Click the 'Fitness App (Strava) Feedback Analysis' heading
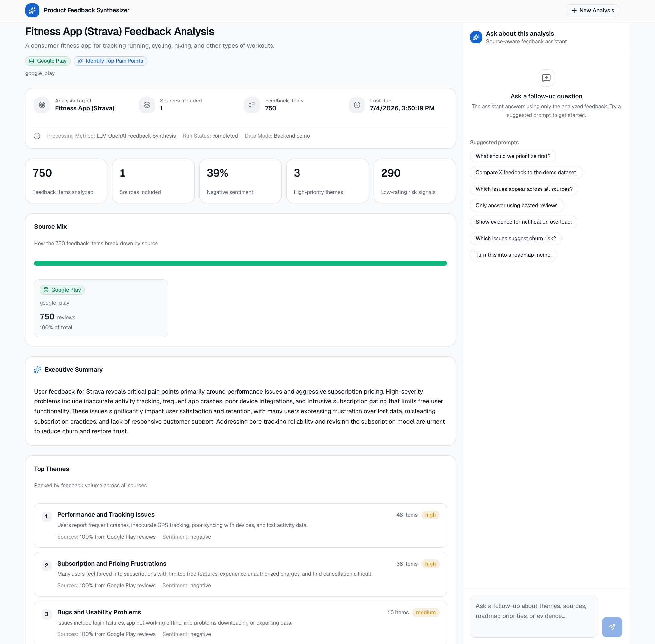The width and height of the screenshot is (655, 644). click(120, 31)
